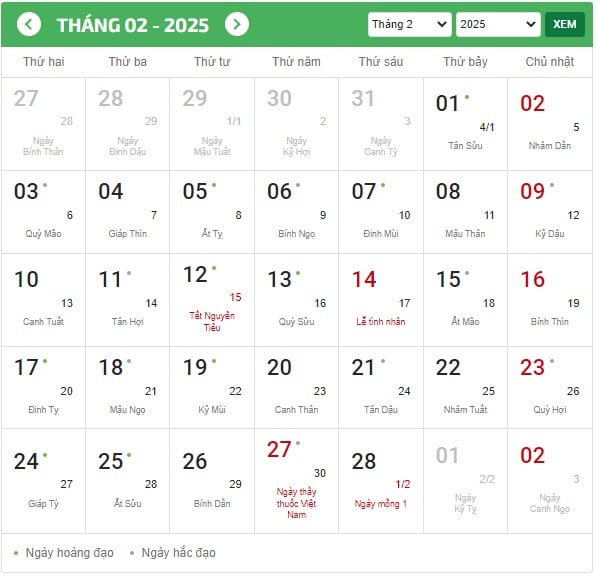The height and width of the screenshot is (577, 596).
Task: Select February 14 Lễ tình nhân
Action: point(380,300)
